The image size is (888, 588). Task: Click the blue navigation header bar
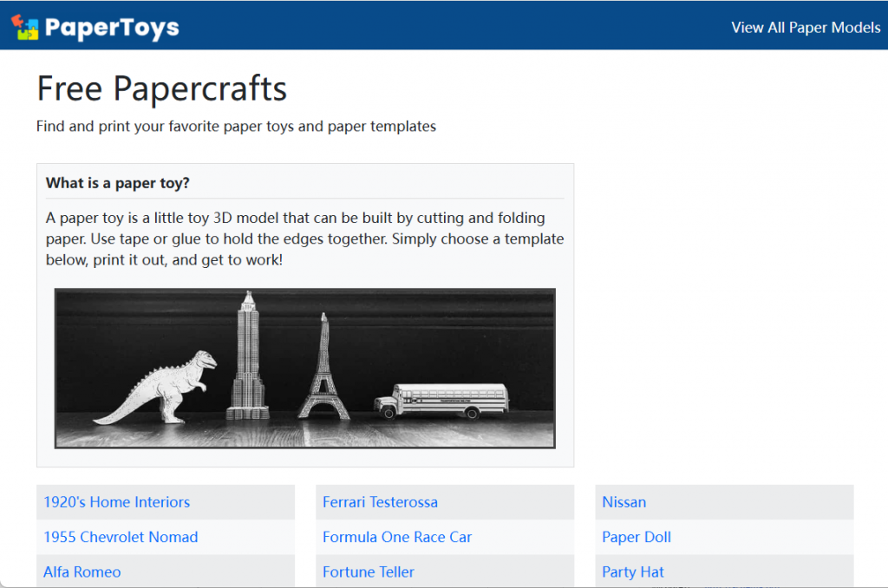pyautogui.click(x=444, y=26)
